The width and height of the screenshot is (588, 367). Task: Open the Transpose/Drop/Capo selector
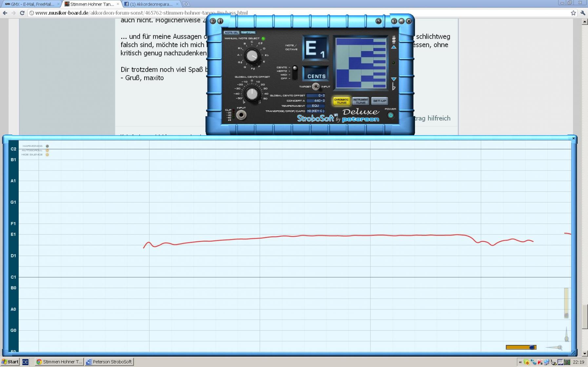tap(316, 111)
